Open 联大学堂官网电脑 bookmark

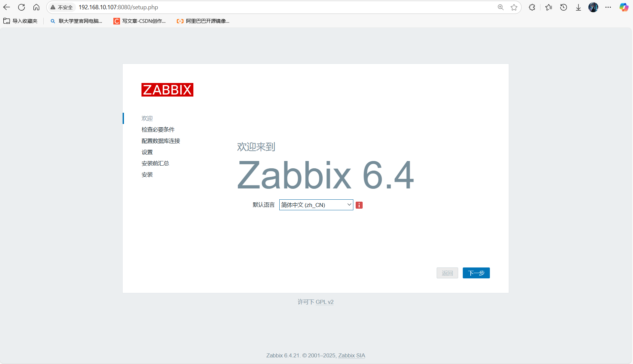[76, 21]
